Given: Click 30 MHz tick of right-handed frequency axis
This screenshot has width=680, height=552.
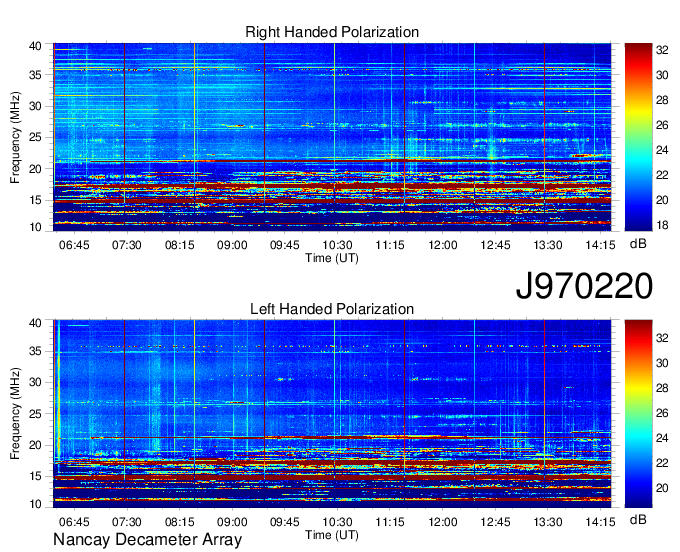Looking at the screenshot, I should [x=35, y=106].
